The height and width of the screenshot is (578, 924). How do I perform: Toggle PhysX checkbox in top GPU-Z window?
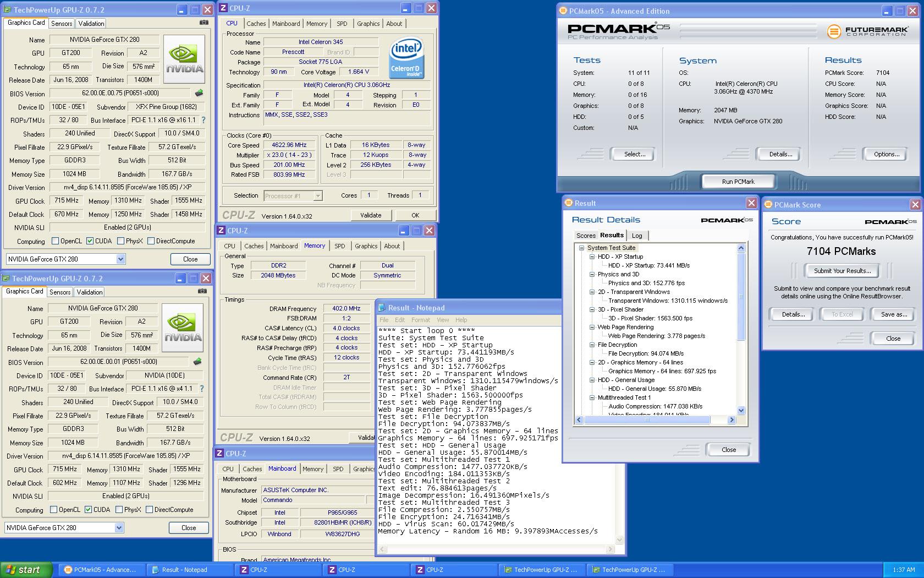120,241
